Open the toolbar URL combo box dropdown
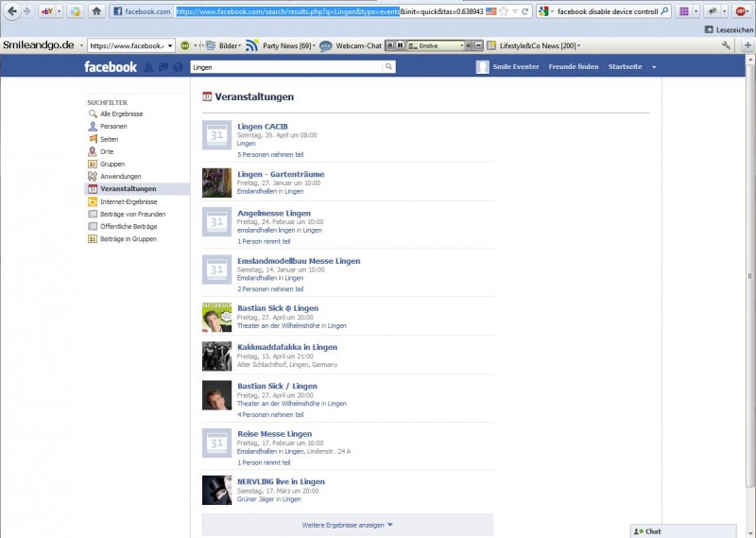 tap(170, 45)
